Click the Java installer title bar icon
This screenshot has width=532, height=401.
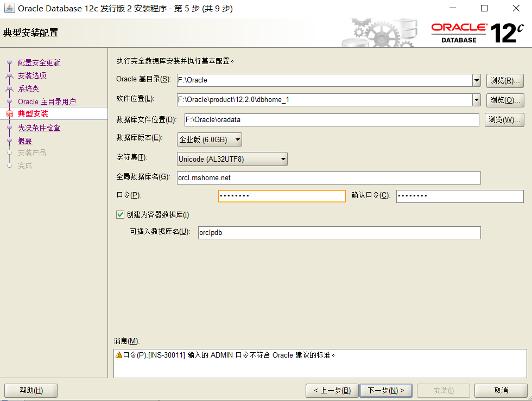tap(10, 8)
